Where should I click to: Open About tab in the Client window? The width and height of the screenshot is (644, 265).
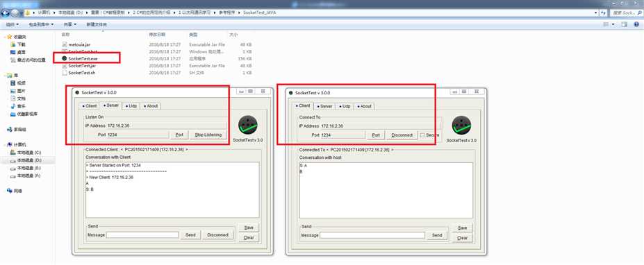(x=364, y=106)
